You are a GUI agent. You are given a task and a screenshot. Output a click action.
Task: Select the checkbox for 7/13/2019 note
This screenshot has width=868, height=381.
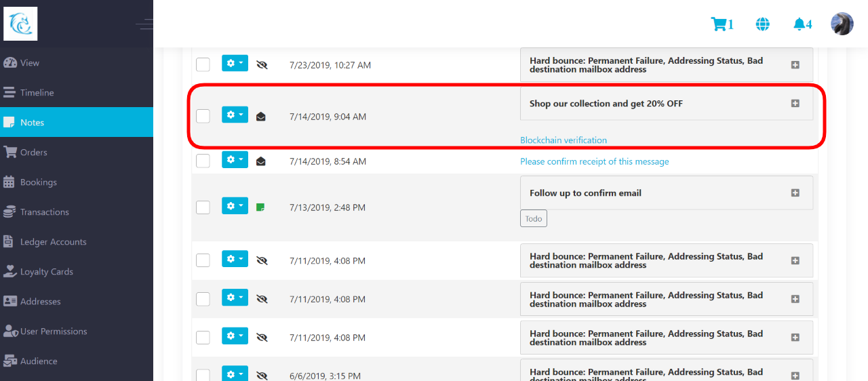[203, 207]
